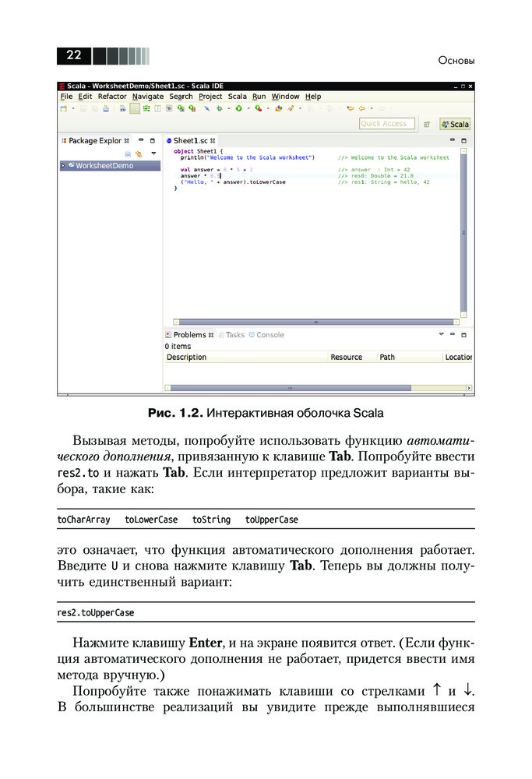Toggle Link with Editor in Package Explorer

pos(139,154)
